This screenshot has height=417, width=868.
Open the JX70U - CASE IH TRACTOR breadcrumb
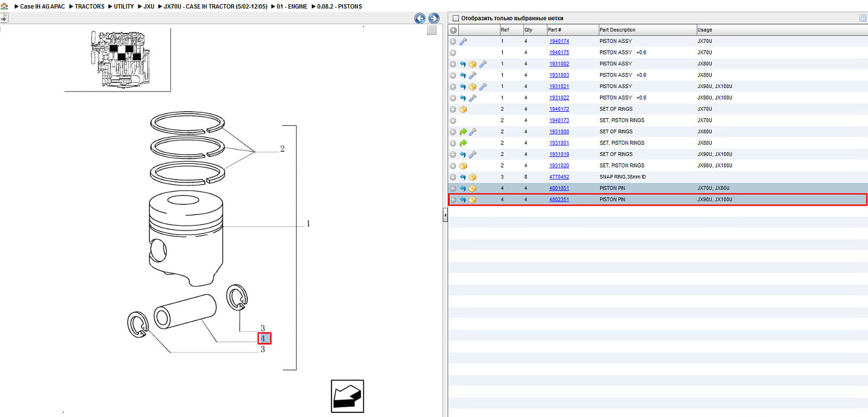[215, 6]
